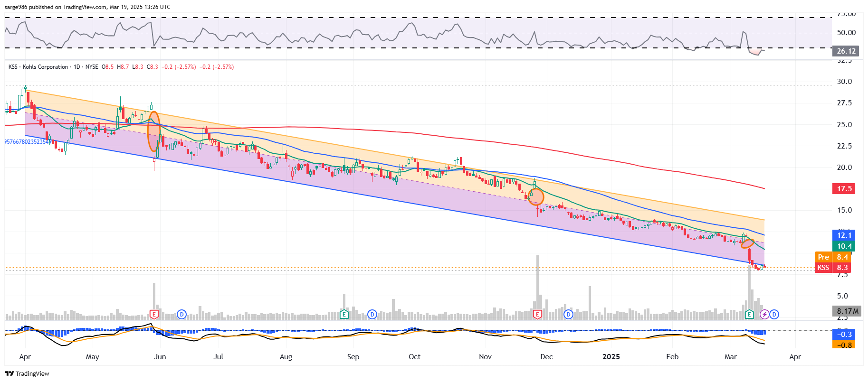Click the blue 12.1 moving average label
868x382 pixels.
844,235
